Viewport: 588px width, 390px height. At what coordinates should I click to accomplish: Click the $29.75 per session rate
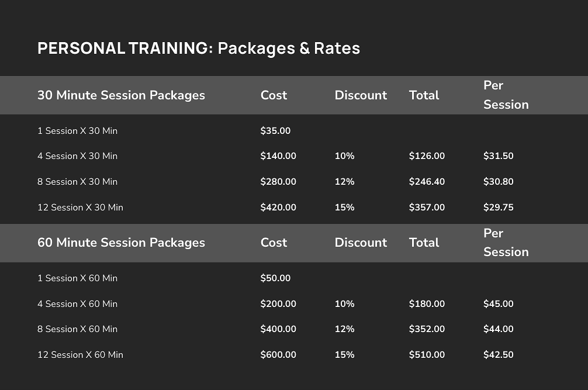click(499, 208)
